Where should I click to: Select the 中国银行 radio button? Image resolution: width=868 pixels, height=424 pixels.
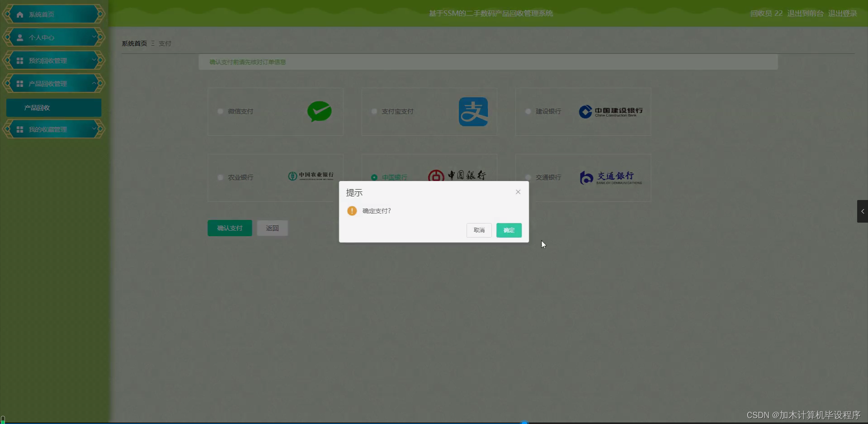click(x=374, y=177)
